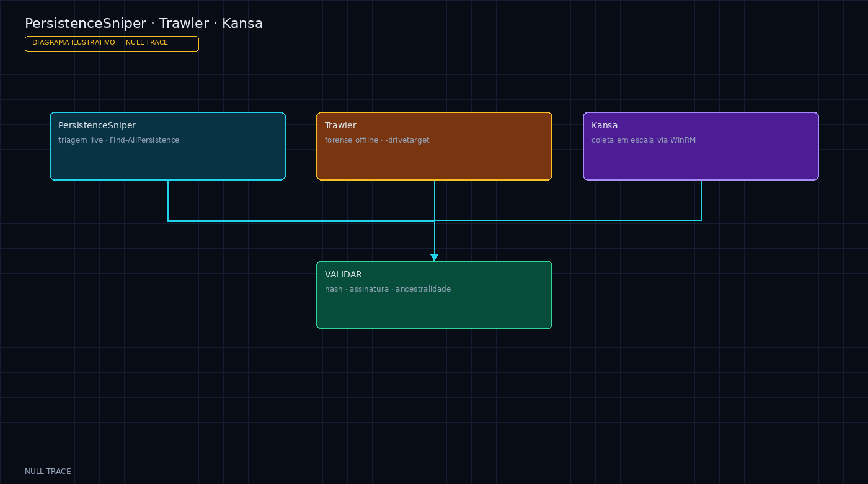Select the Trawler node box
868x484 pixels.
[x=434, y=146]
